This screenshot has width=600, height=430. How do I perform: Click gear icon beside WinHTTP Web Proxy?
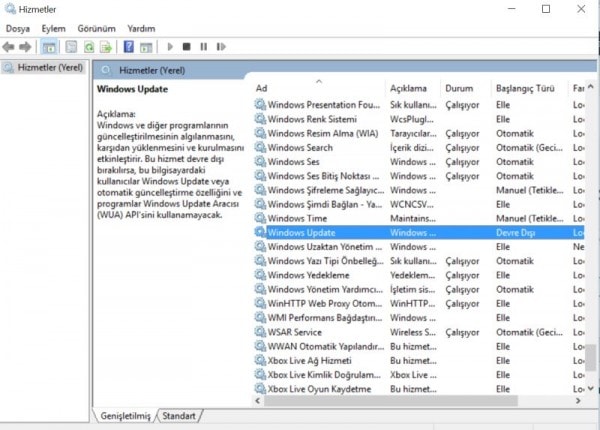(260, 303)
